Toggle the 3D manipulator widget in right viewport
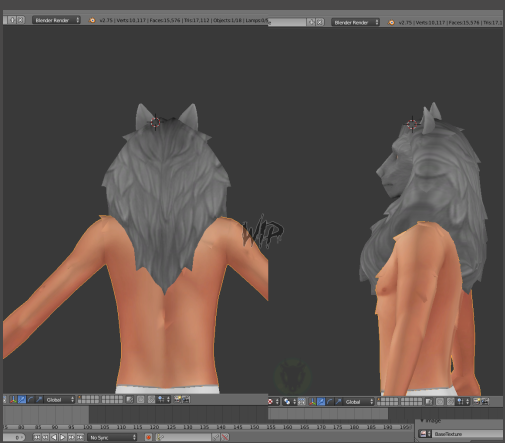 point(312,402)
